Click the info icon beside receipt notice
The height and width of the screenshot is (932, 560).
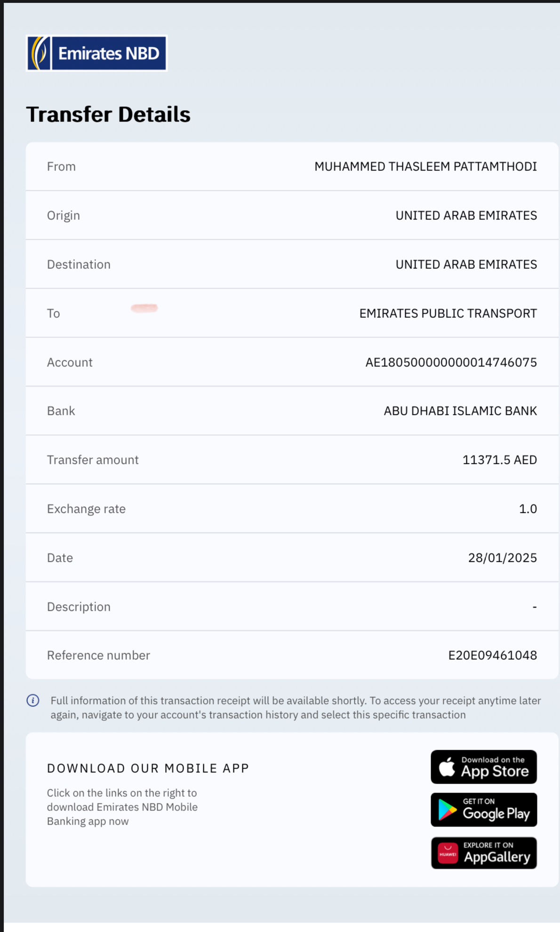click(x=33, y=700)
